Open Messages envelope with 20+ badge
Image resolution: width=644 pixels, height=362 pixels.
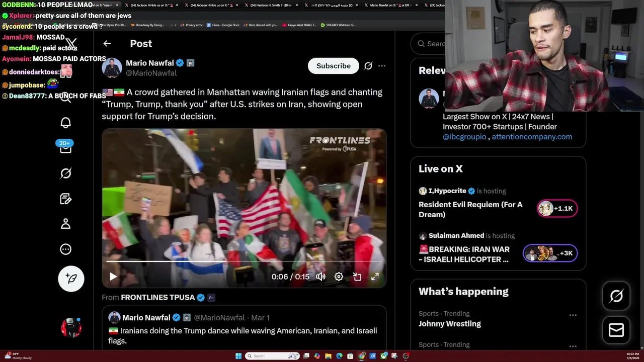[65, 148]
